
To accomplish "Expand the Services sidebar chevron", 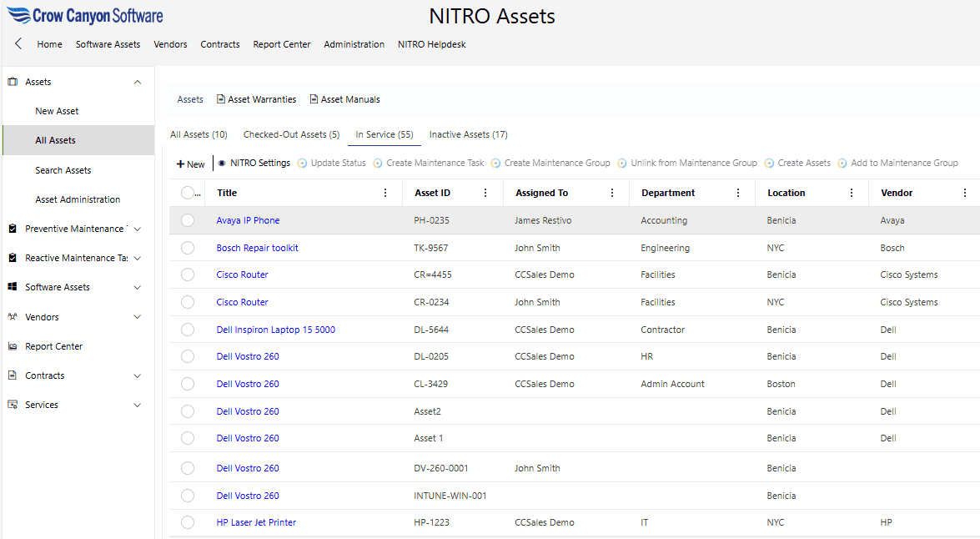I will click(138, 405).
